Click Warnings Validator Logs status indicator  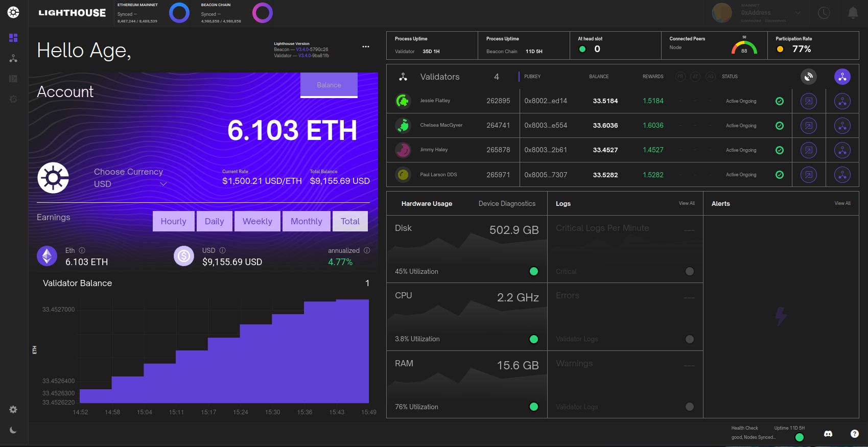(x=690, y=407)
